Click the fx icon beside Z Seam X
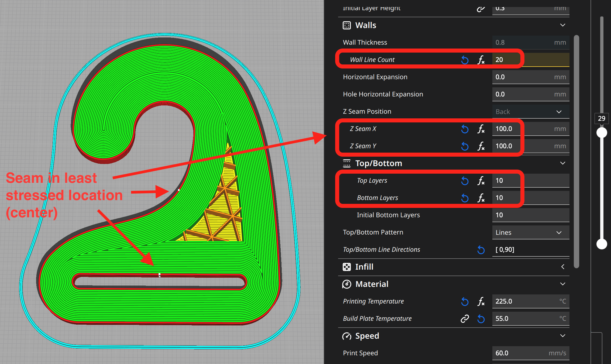611x364 pixels. point(481,129)
